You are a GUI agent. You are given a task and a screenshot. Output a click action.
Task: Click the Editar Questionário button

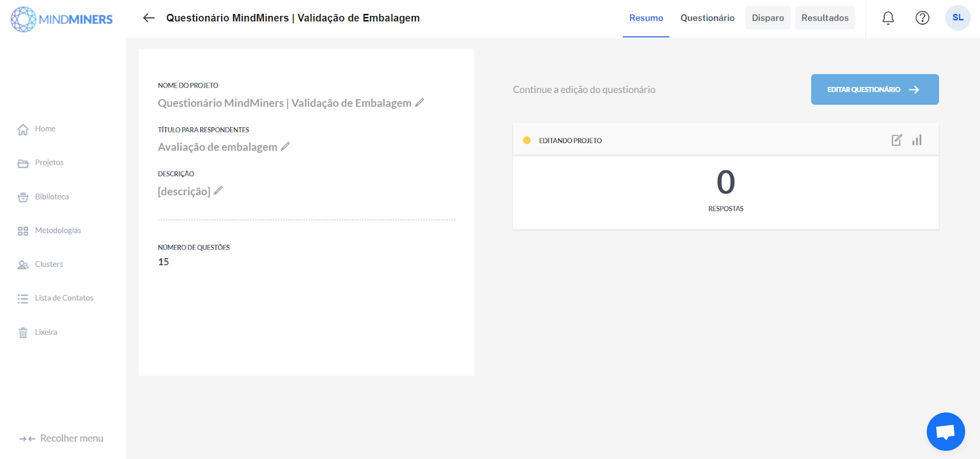[x=875, y=89]
